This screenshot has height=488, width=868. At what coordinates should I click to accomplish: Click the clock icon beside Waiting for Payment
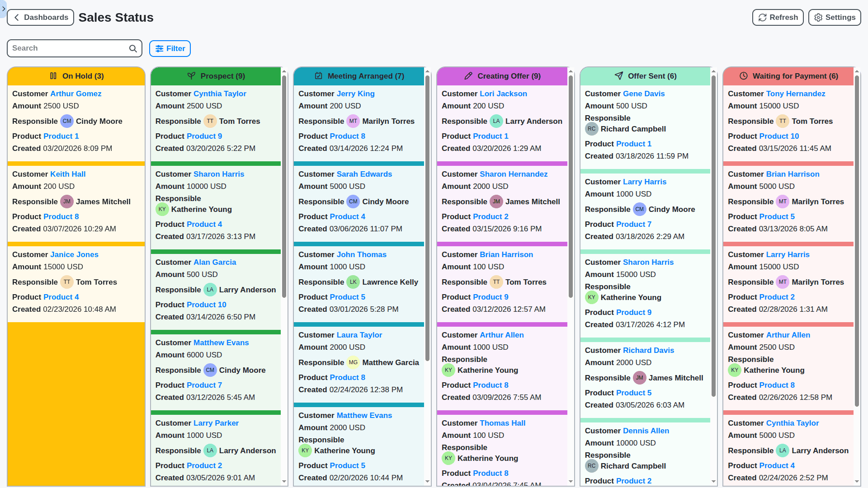pyautogui.click(x=744, y=76)
